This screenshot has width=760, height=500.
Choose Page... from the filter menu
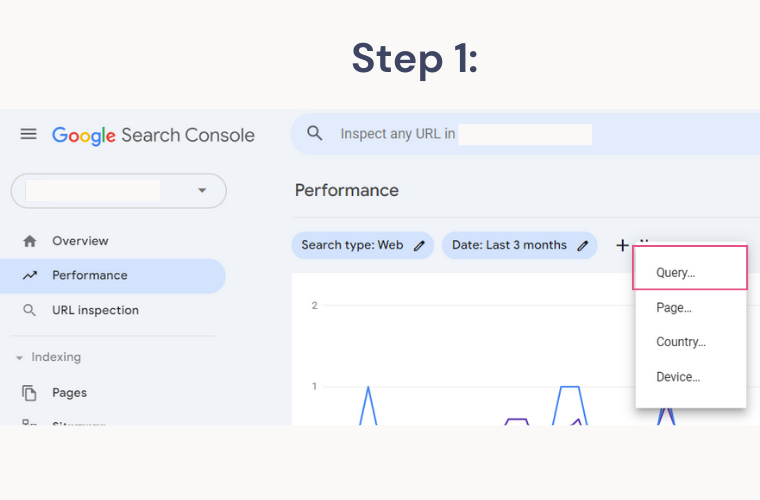pyautogui.click(x=690, y=308)
